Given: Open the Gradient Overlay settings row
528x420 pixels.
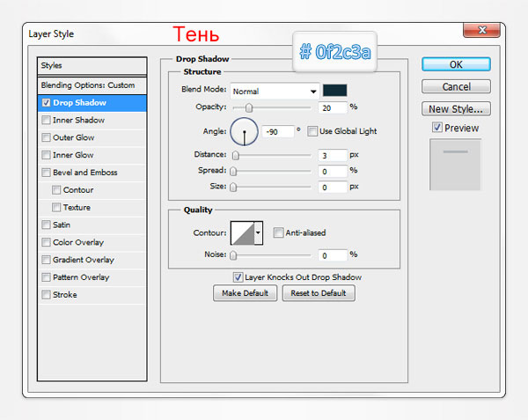Looking at the screenshot, I should pos(92,260).
